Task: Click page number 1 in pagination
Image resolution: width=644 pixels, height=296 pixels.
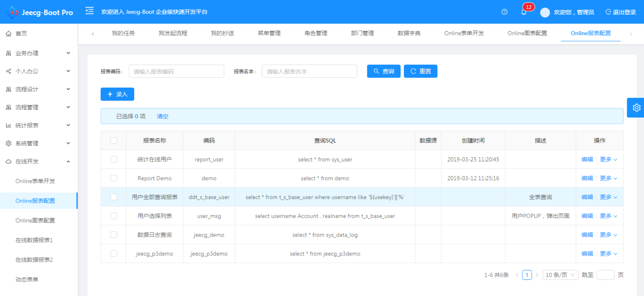Action: point(527,275)
